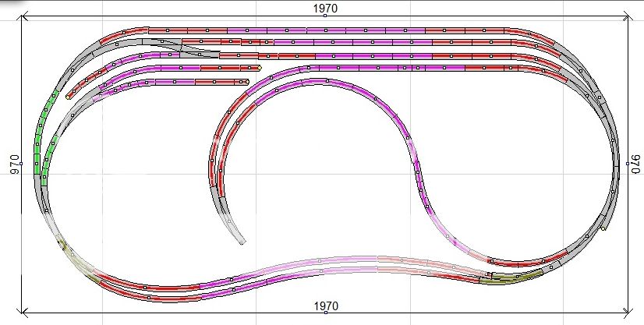The height and width of the screenshot is (325, 644).
Task: Click the top 1970 width dimension label
Action: pyautogui.click(x=325, y=7)
